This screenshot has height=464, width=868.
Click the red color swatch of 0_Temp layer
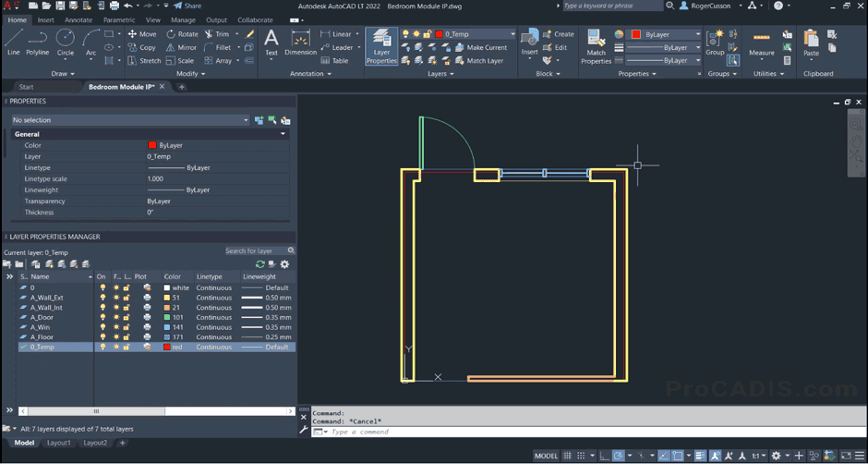167,347
